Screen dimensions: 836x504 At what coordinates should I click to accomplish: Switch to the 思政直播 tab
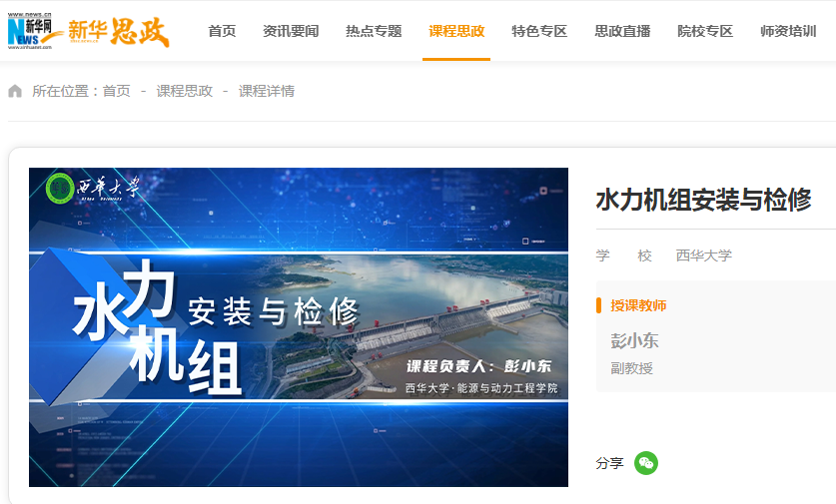pos(622,31)
